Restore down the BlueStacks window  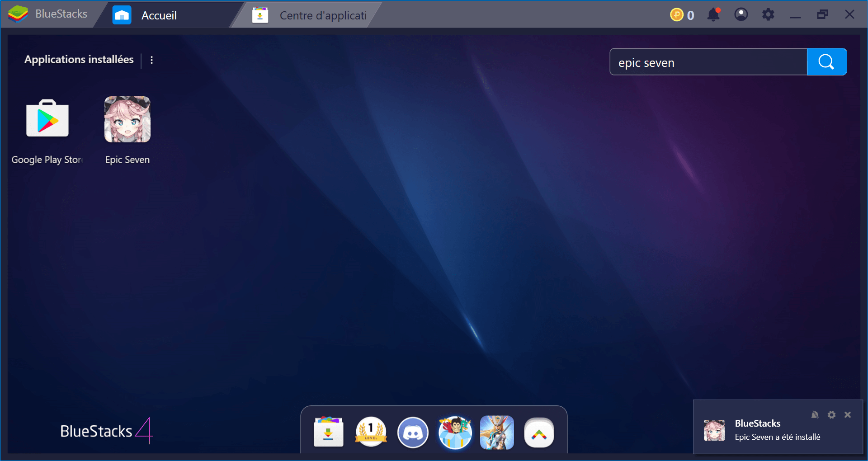pos(823,14)
